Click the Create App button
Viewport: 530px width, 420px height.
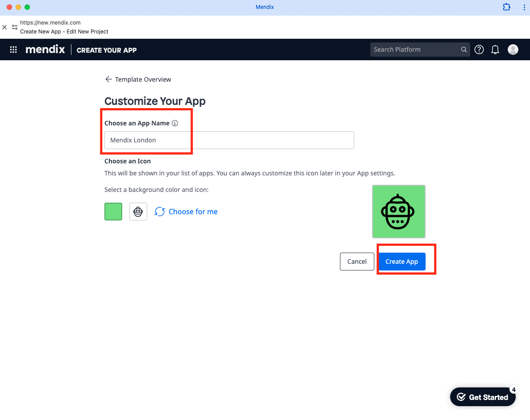402,262
